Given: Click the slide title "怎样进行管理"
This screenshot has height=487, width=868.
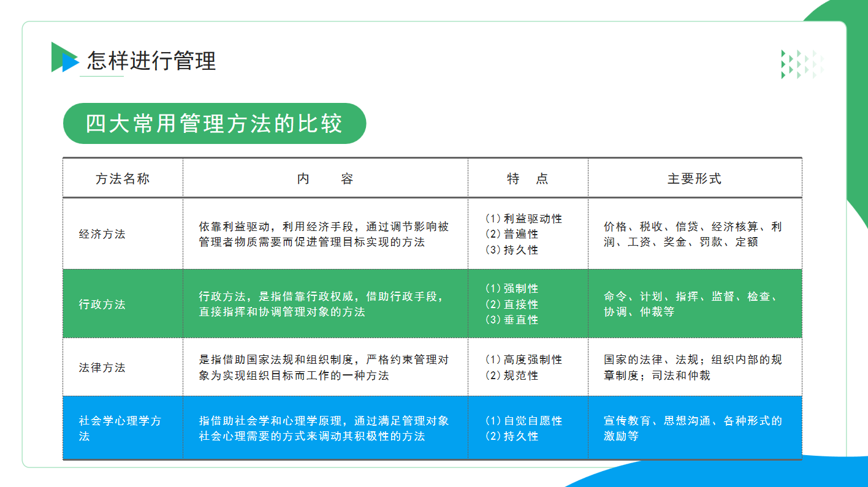Looking at the screenshot, I should click(x=151, y=61).
